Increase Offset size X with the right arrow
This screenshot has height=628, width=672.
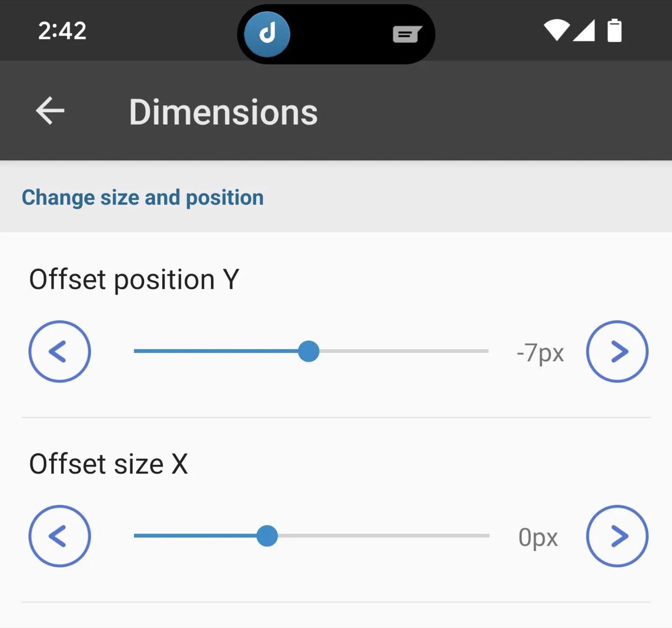(617, 536)
